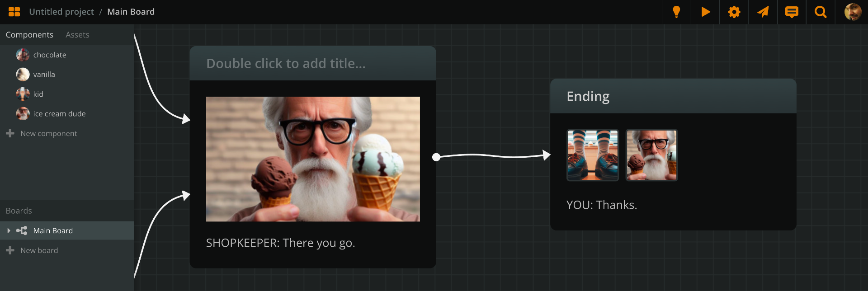
Task: Select the Components tab
Action: [29, 35]
